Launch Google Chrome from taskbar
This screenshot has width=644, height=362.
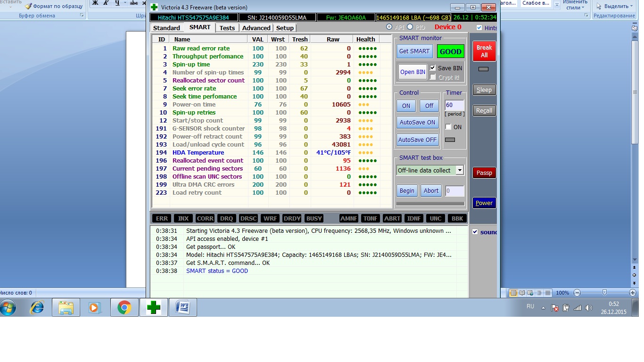coord(124,308)
